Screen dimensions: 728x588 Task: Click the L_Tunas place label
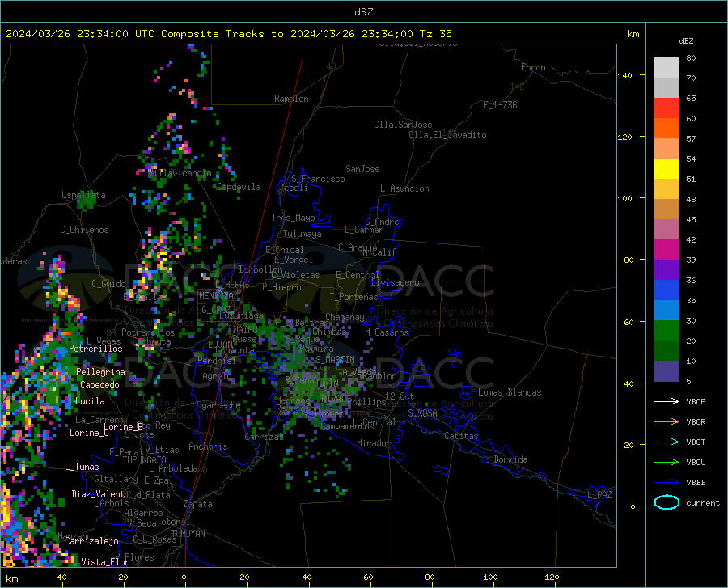click(x=82, y=467)
